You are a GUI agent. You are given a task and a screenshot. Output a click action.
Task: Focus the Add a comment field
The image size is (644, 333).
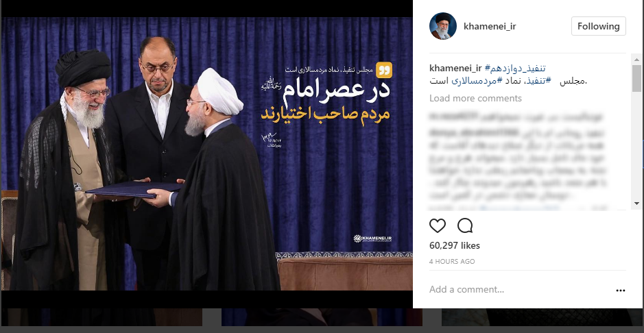pyautogui.click(x=520, y=290)
